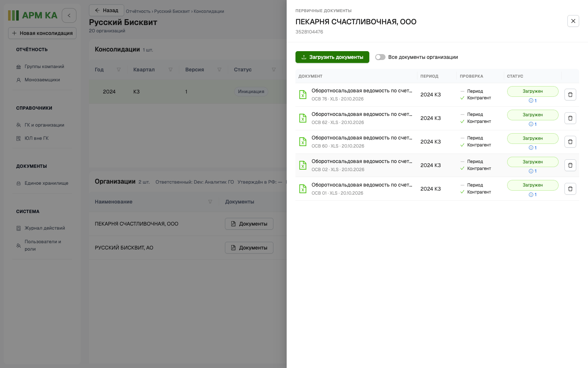The image size is (588, 368).
Task: Open info counter under ОСВ 60 status
Action: [533, 148]
